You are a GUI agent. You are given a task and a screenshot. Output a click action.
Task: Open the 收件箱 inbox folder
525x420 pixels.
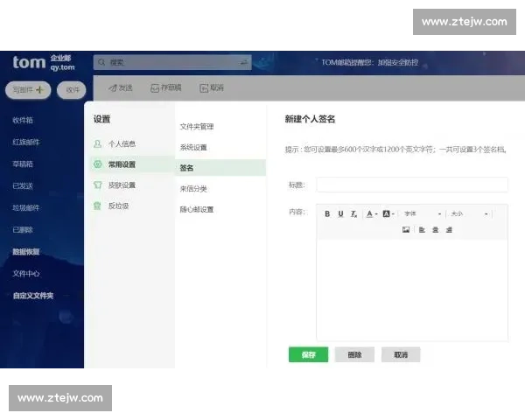(23, 120)
